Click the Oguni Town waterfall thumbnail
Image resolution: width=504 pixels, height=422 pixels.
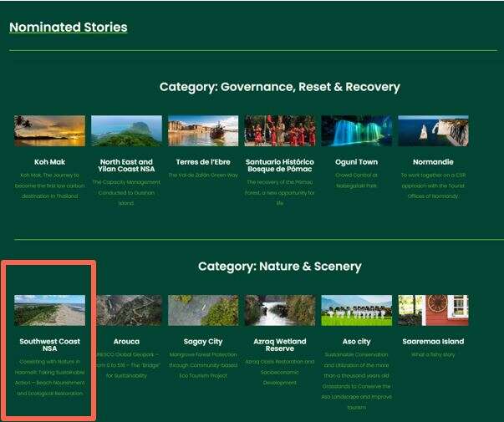coord(356,130)
